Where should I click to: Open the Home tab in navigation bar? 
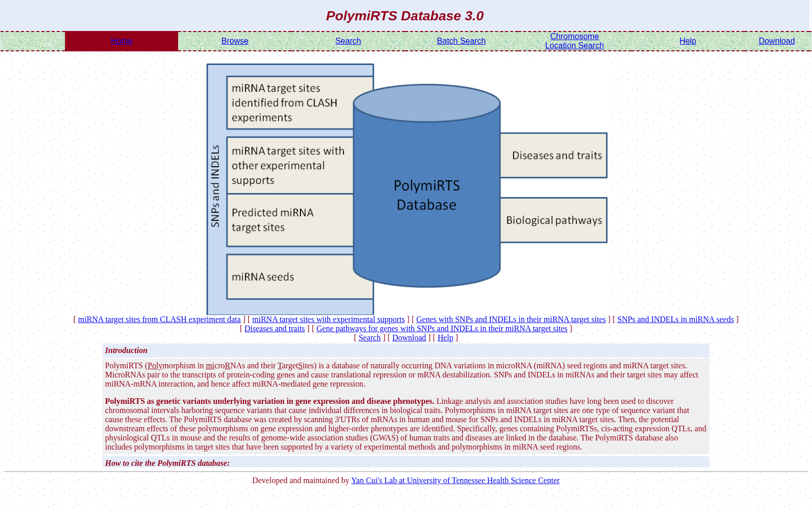coord(121,41)
